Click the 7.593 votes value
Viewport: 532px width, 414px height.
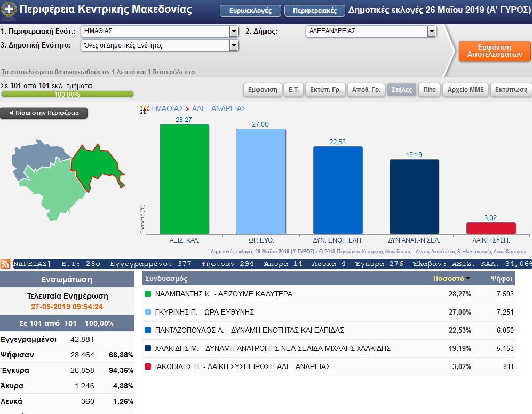505,294
